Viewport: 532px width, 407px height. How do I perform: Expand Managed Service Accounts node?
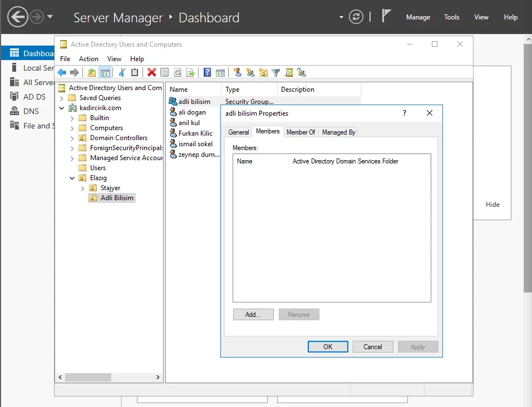pyautogui.click(x=72, y=158)
